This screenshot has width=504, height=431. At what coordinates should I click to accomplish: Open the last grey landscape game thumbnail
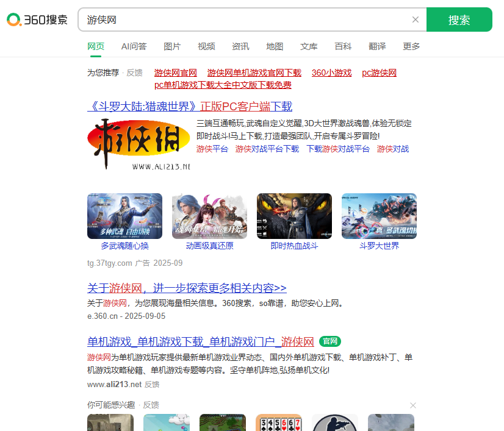pos(391,422)
